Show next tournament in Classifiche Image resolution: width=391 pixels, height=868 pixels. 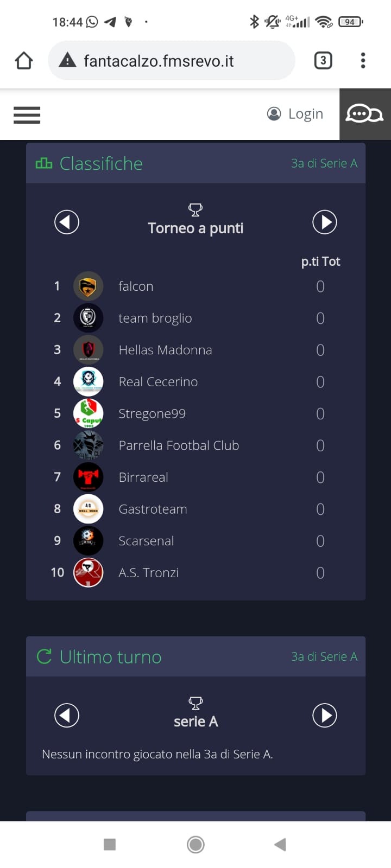pyautogui.click(x=325, y=222)
